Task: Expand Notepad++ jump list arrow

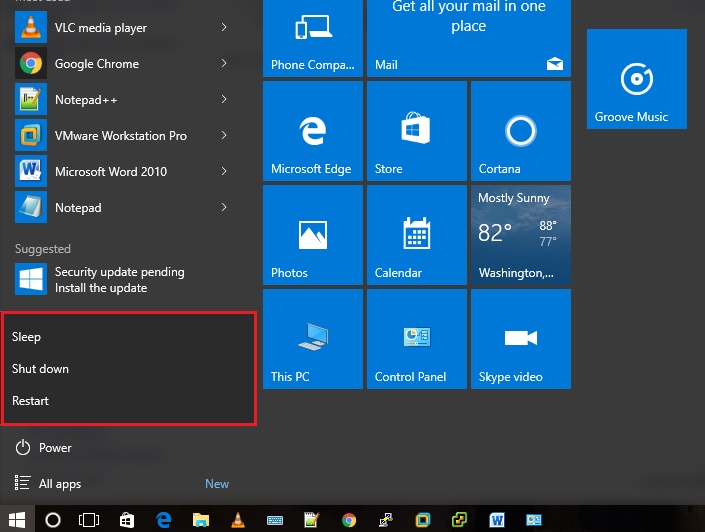Action: pos(224,99)
